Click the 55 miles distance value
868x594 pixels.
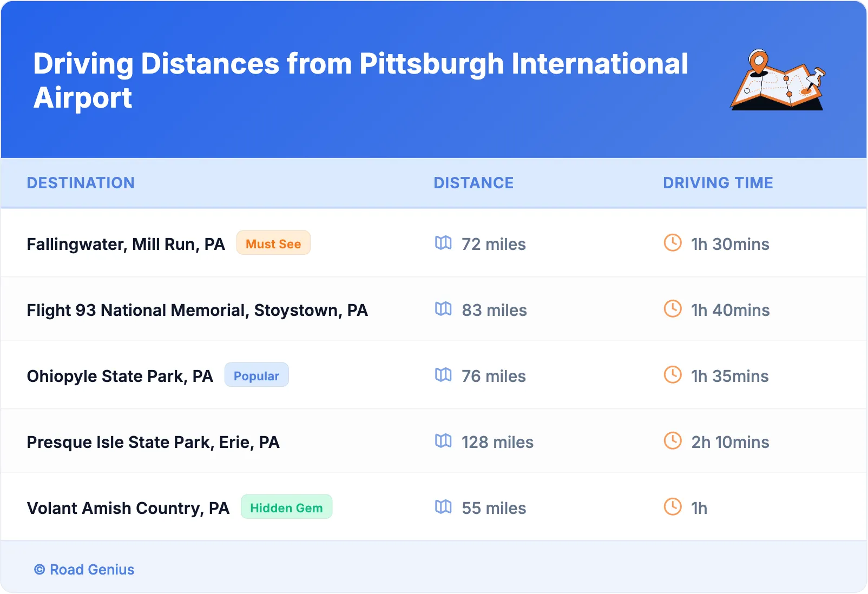click(x=494, y=509)
